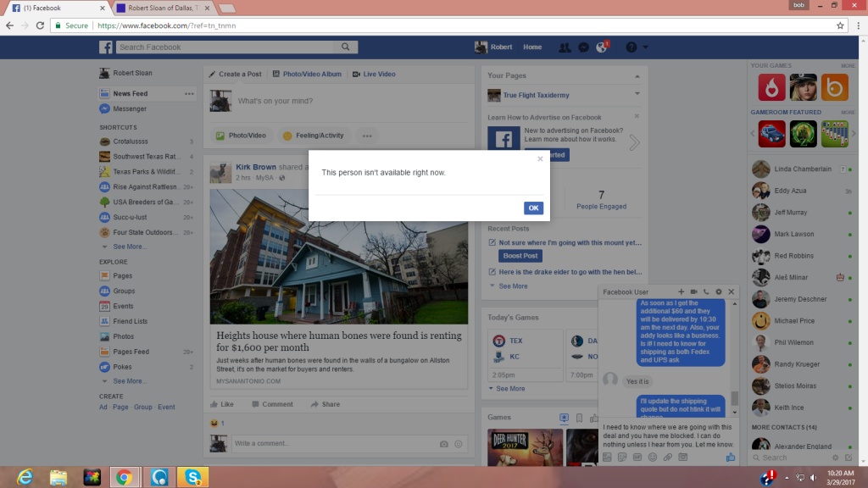The height and width of the screenshot is (488, 868).
Task: Add friends to chat plus icon
Action: (681, 291)
